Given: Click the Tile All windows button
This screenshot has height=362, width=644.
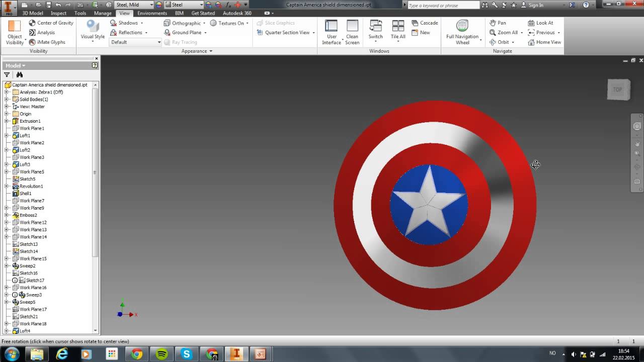Looking at the screenshot, I should tap(398, 31).
